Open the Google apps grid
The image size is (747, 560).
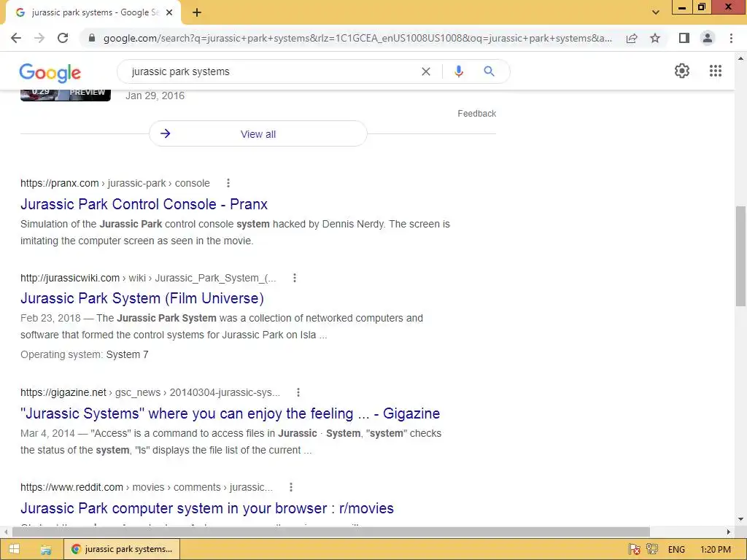716,71
